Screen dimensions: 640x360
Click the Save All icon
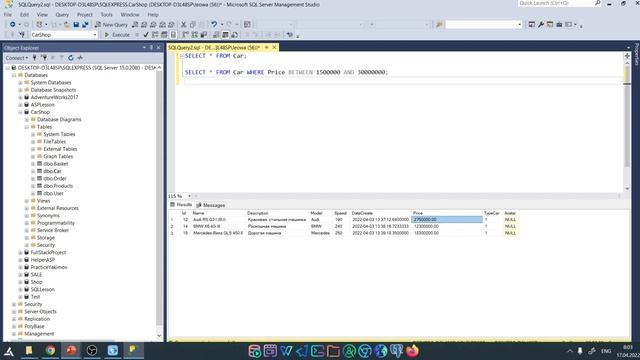point(85,24)
